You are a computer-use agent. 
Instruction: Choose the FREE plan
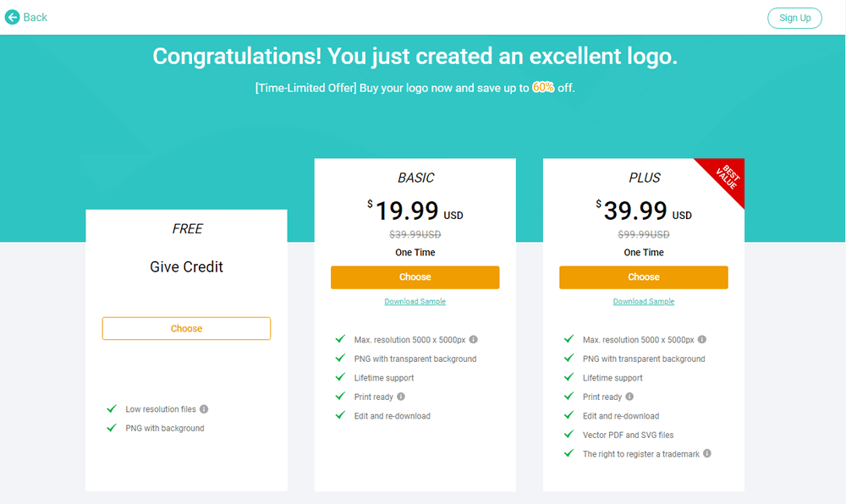(x=186, y=328)
